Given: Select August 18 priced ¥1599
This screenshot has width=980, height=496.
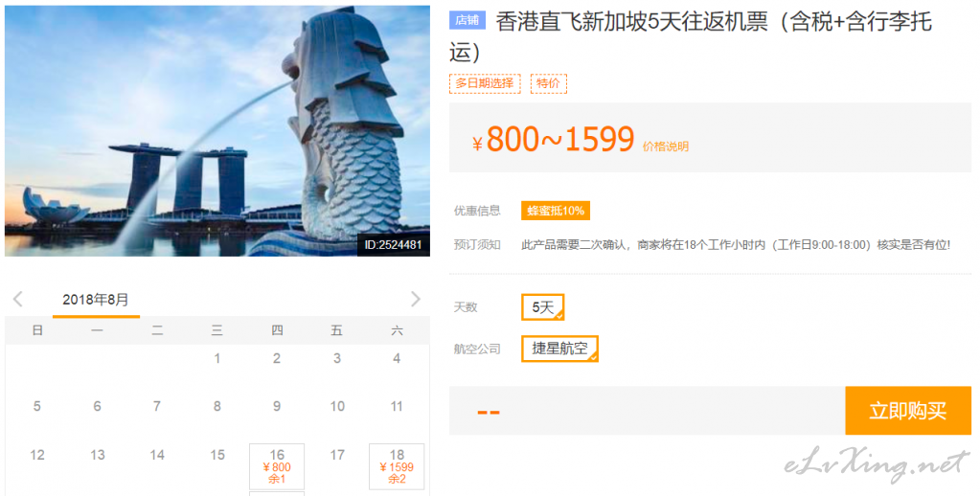Looking at the screenshot, I should tap(397, 466).
